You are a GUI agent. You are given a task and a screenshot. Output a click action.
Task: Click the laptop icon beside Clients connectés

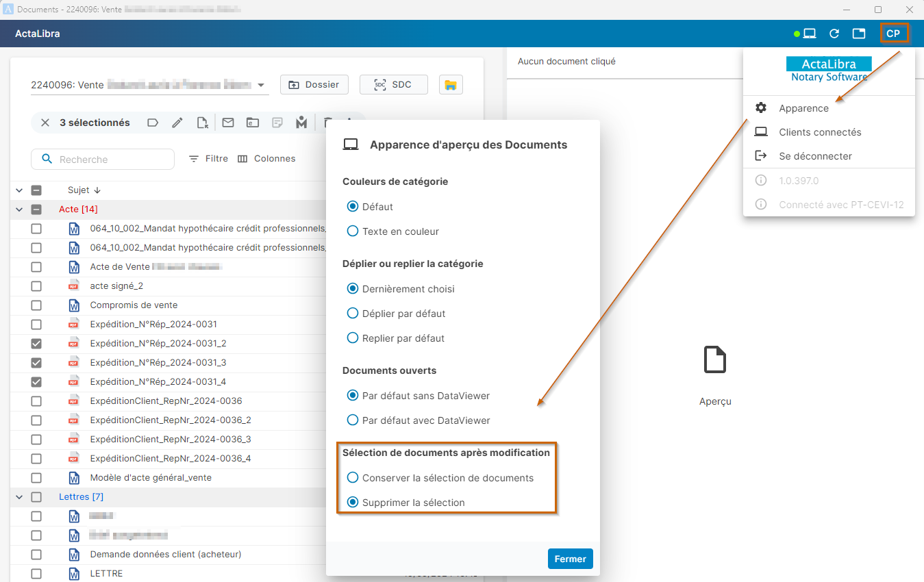pos(761,132)
